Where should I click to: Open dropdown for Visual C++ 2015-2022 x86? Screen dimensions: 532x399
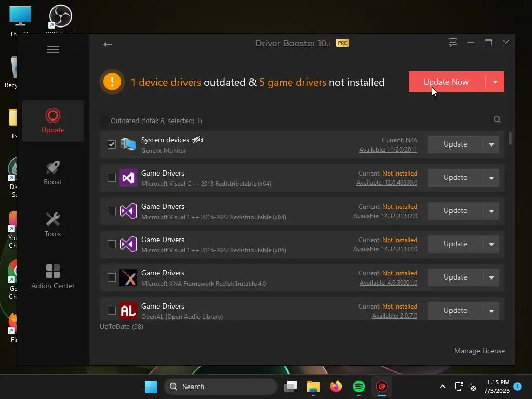[x=491, y=244]
